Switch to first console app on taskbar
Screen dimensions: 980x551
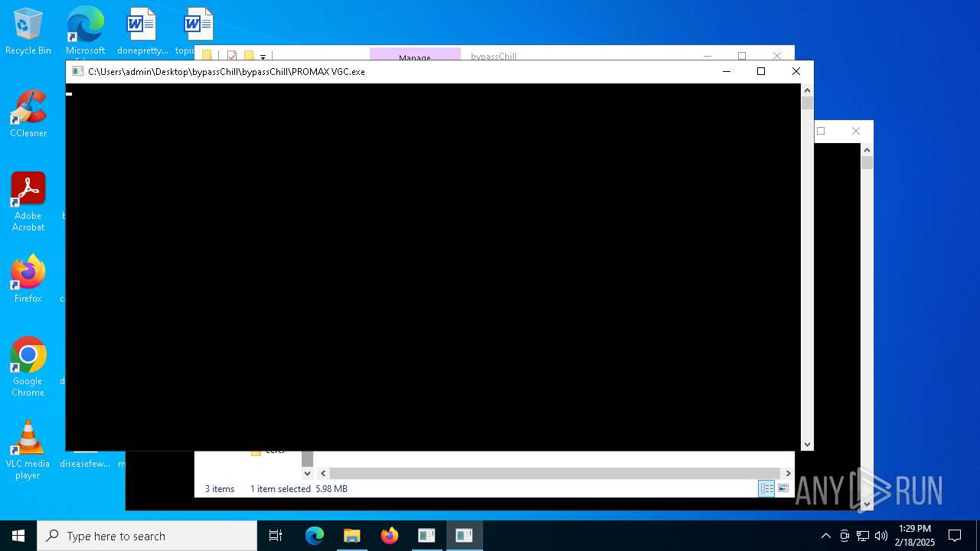pyautogui.click(x=426, y=536)
